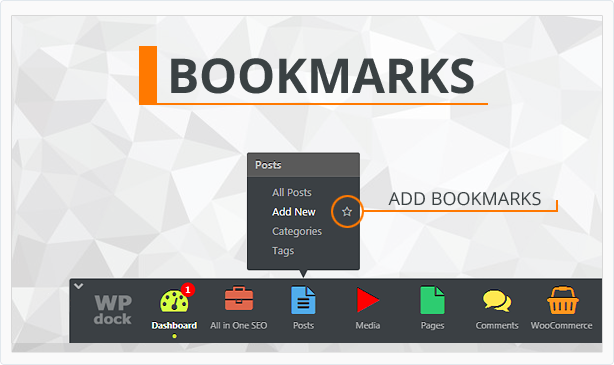Click the Posts document icon in dock
Image resolution: width=614 pixels, height=365 pixels.
[x=303, y=300]
